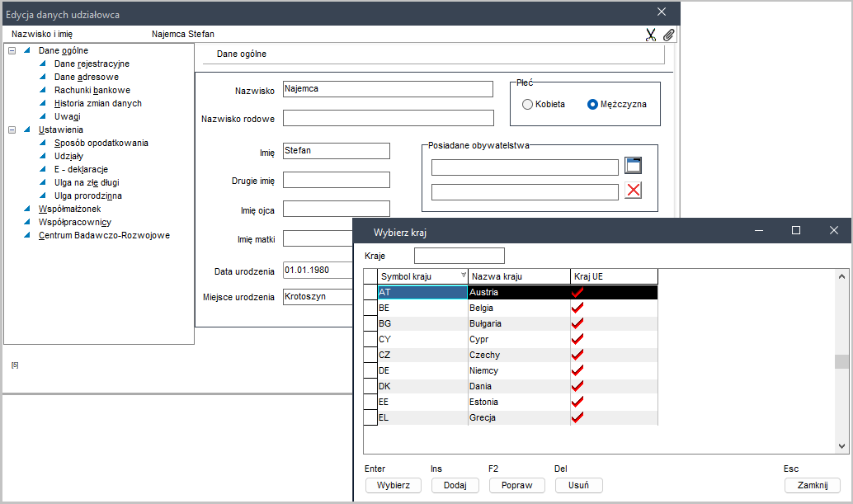Viewport: 853px width, 504px height.
Task: Click scroll up arrow in country list
Action: (x=841, y=276)
